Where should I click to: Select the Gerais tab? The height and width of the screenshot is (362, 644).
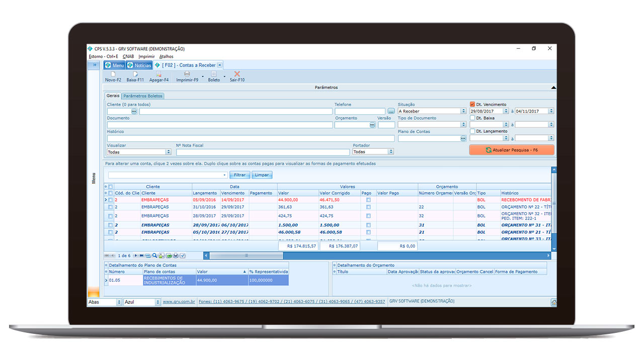coord(113,96)
